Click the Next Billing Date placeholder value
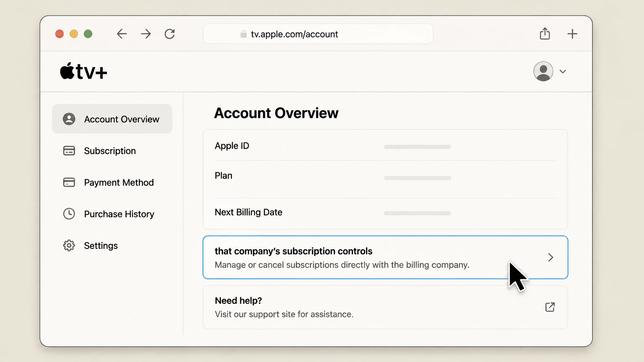Image resolution: width=644 pixels, height=362 pixels. click(418, 213)
